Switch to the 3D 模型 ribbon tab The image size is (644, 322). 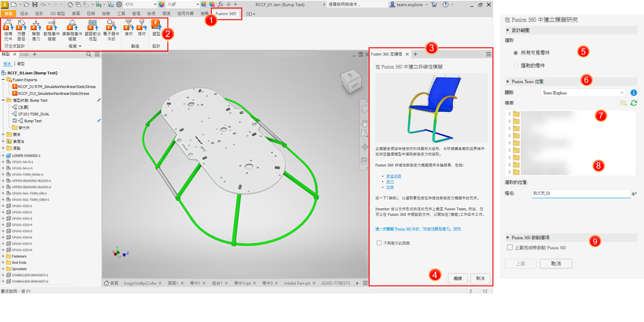tap(57, 14)
